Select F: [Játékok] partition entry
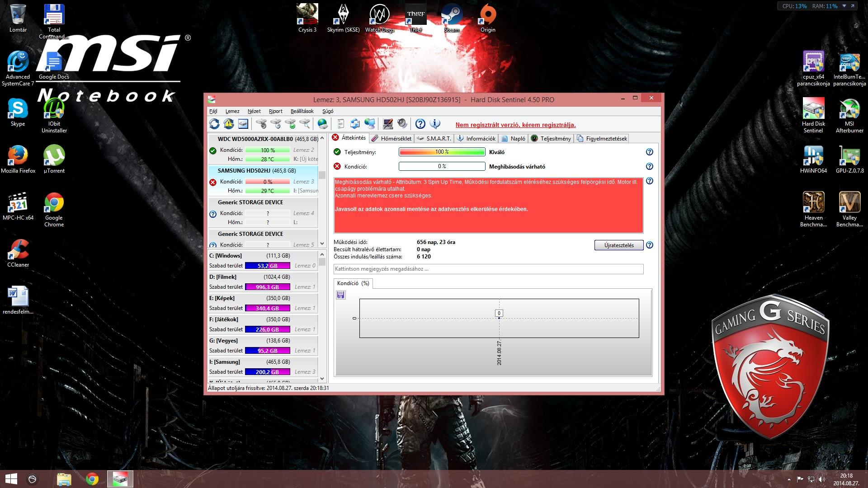Screen dimensions: 868x488 [x=263, y=324]
